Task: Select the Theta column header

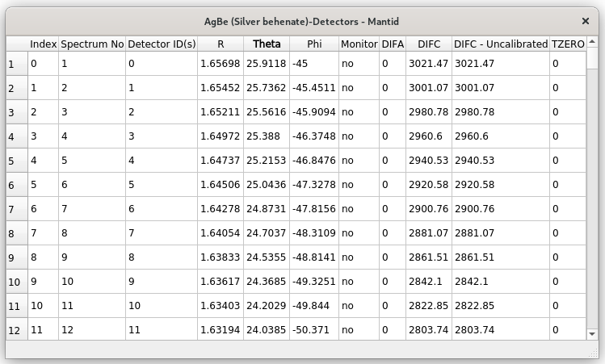Action: click(267, 44)
